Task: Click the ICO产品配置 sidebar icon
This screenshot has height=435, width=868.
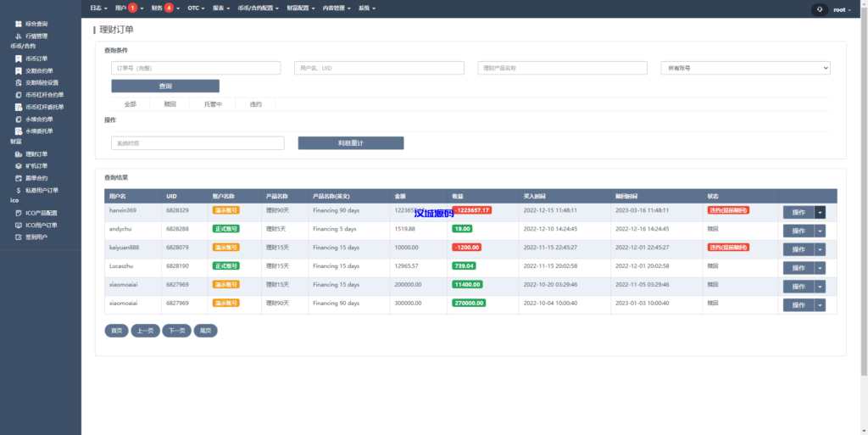Action: click(x=19, y=213)
